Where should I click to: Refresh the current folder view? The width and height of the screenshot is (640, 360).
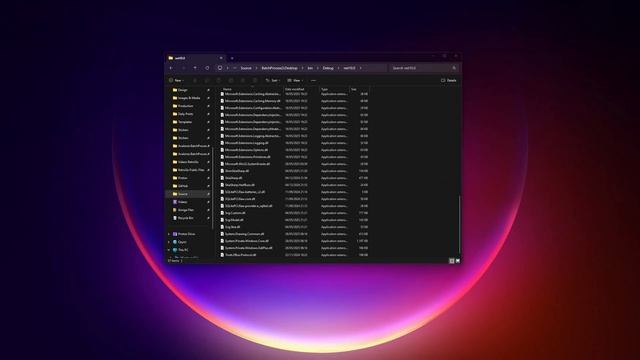click(207, 68)
